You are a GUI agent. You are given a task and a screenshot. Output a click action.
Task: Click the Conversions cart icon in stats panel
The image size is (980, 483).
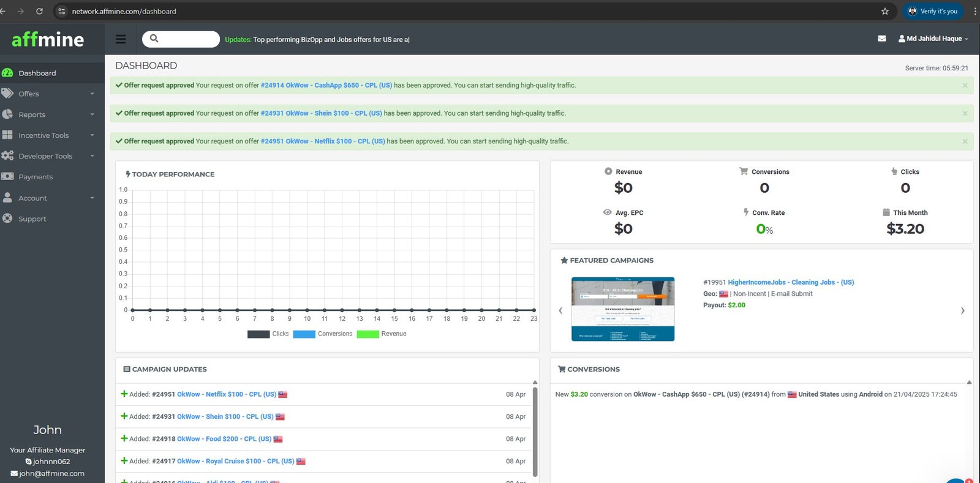744,171
